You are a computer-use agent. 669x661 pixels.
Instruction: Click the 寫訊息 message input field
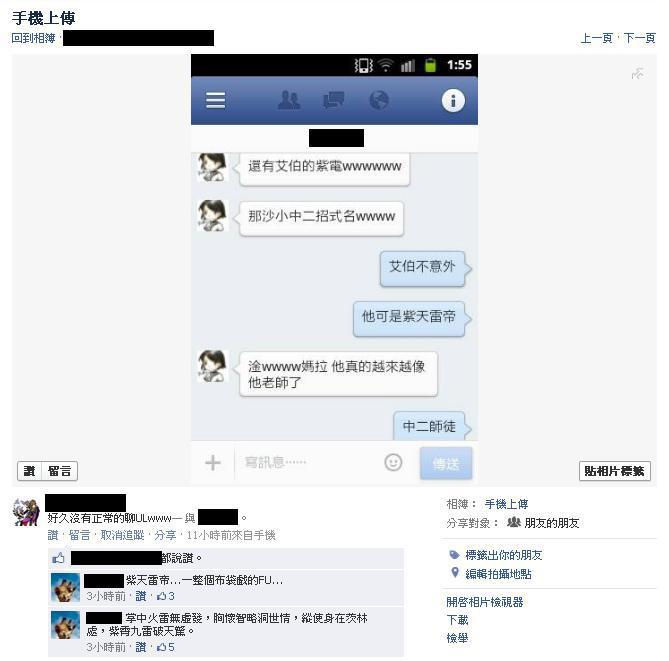click(309, 463)
